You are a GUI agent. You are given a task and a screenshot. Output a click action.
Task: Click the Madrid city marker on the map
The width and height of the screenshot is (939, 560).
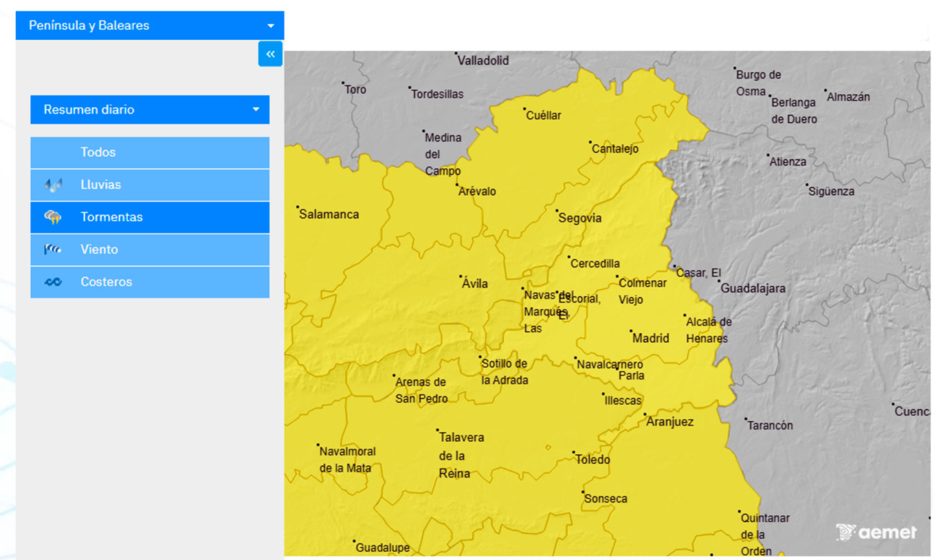point(632,331)
